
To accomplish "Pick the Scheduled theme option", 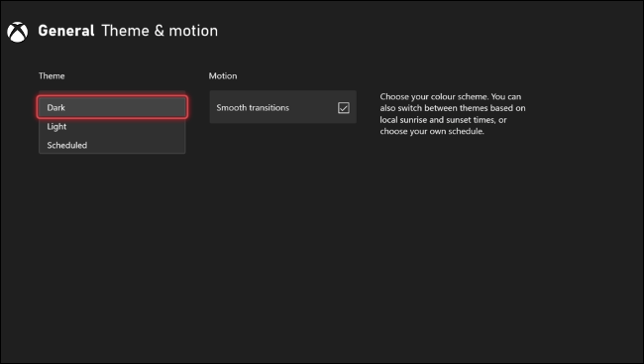I will click(112, 145).
